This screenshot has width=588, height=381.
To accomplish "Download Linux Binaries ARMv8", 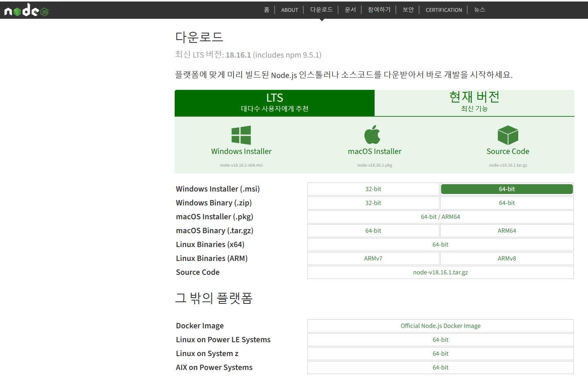I will coord(507,258).
